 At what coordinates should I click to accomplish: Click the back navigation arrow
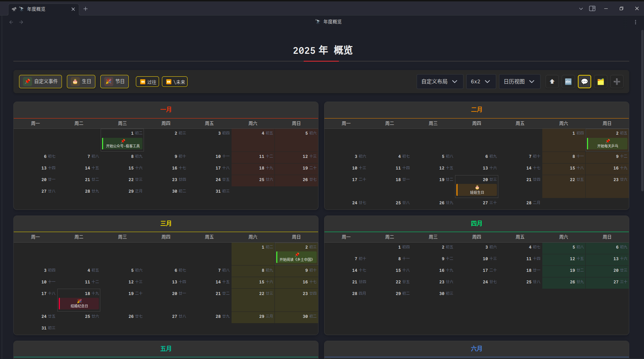click(x=11, y=22)
